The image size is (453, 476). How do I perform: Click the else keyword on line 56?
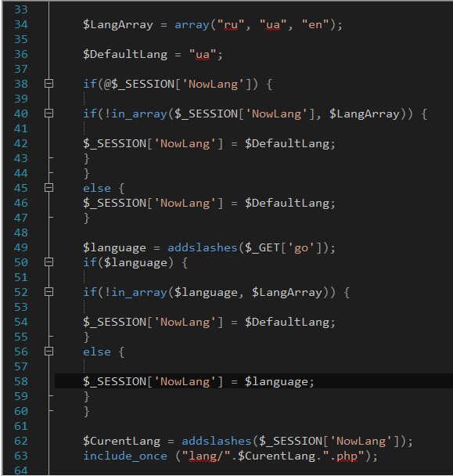tap(97, 352)
